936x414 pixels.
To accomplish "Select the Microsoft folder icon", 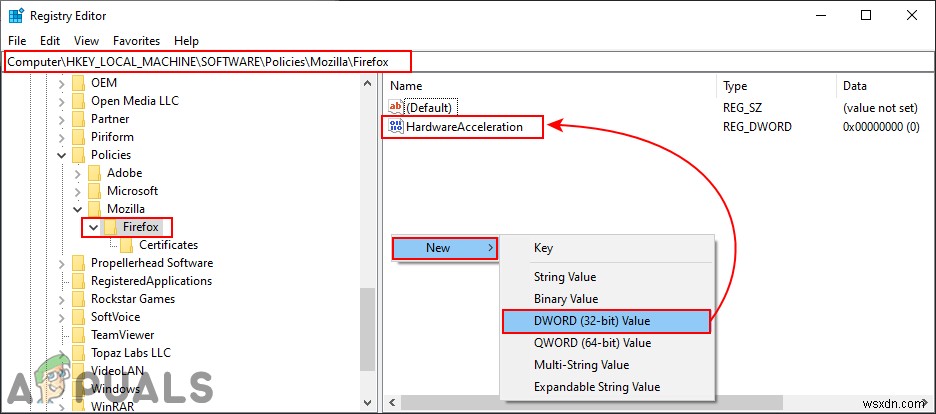I will pyautogui.click(x=94, y=191).
